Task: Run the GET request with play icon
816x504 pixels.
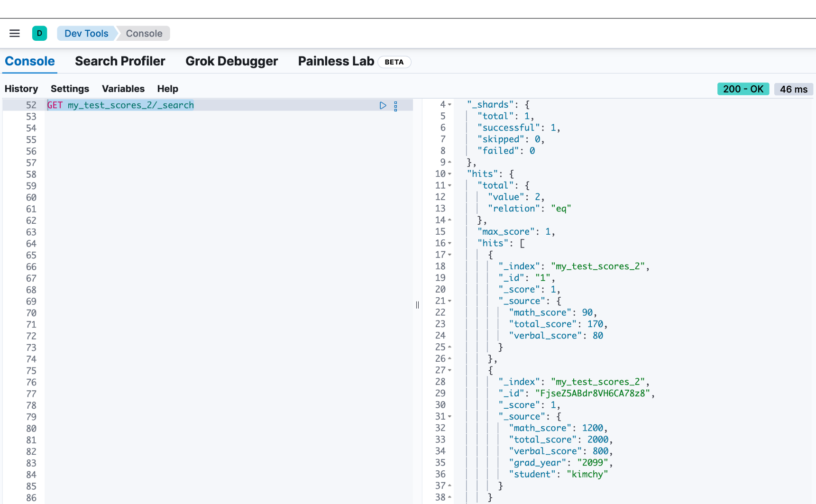Action: tap(383, 105)
